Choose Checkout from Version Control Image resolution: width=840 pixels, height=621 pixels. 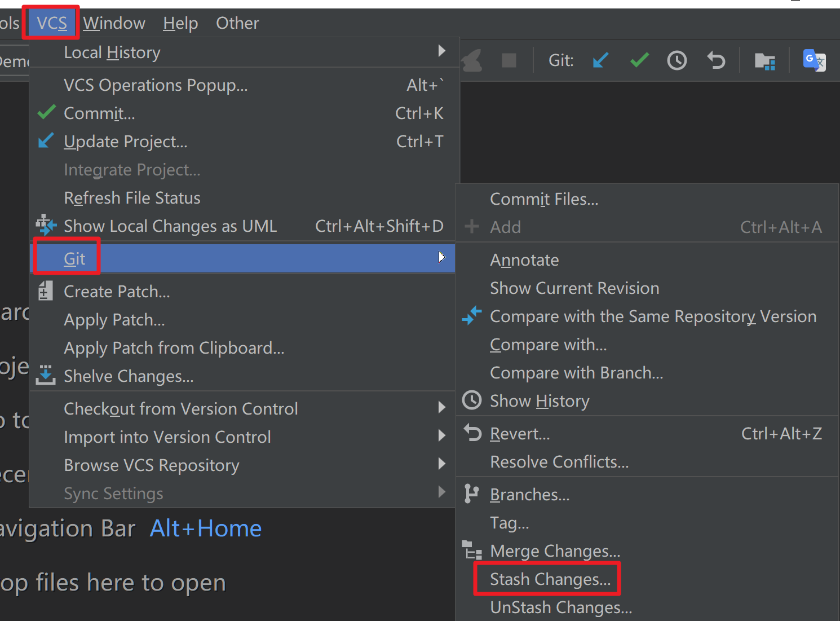point(242,409)
